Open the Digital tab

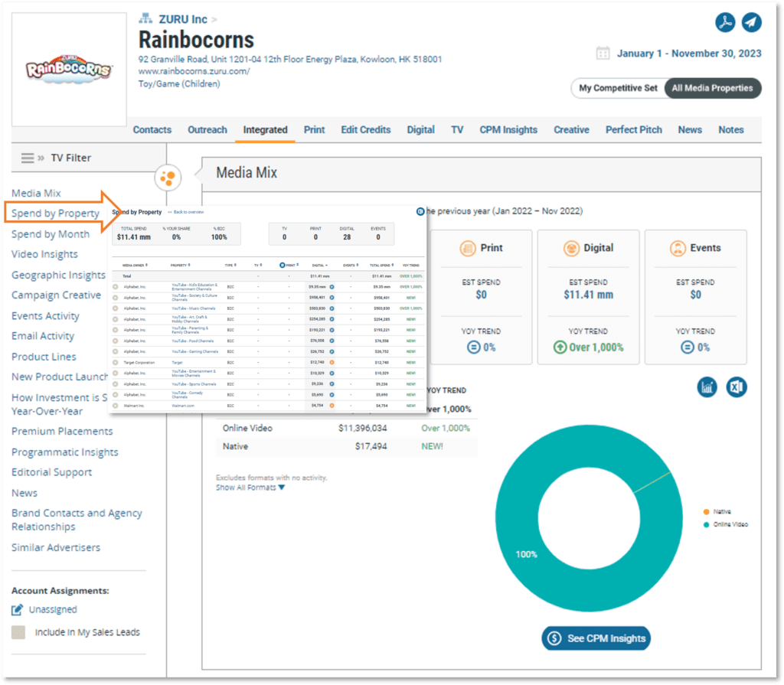(x=420, y=130)
